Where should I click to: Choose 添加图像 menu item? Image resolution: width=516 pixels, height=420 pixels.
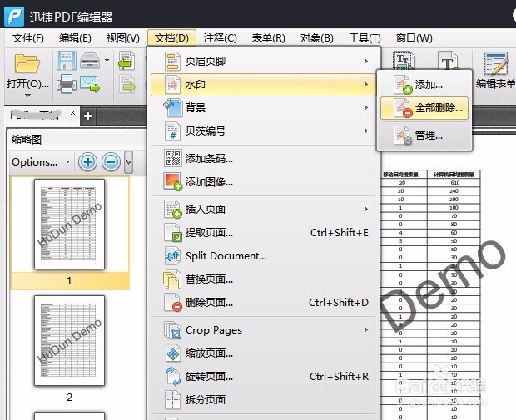(x=263, y=181)
